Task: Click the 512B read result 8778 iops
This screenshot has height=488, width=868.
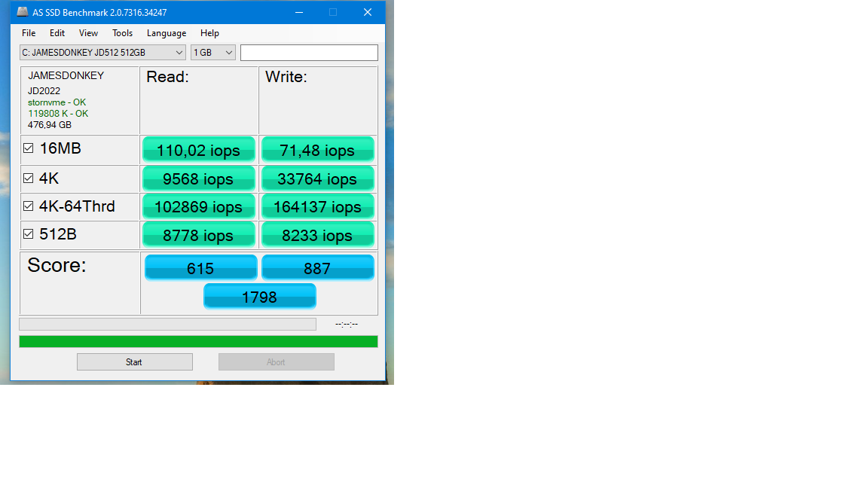Action: (199, 235)
